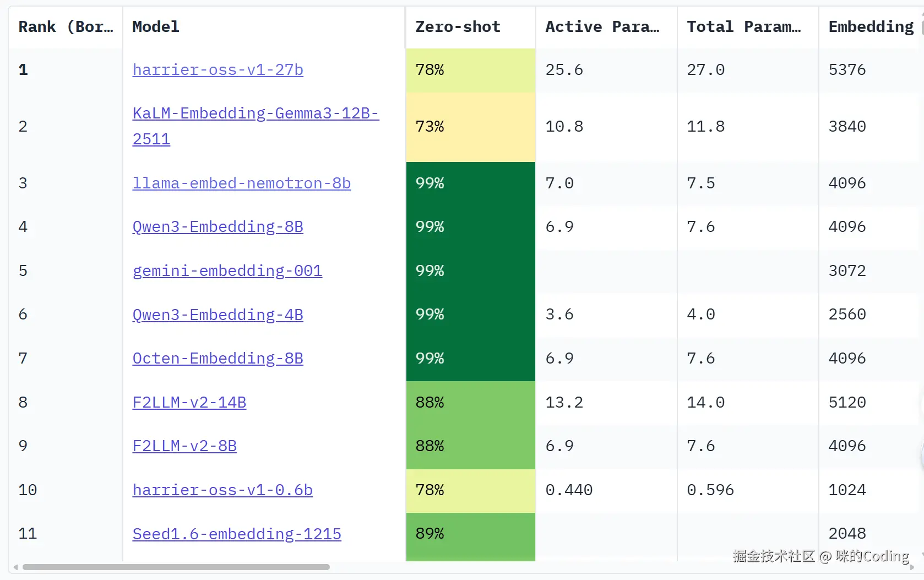Open the Qwen3-Embedding-8B model link

coord(218,227)
